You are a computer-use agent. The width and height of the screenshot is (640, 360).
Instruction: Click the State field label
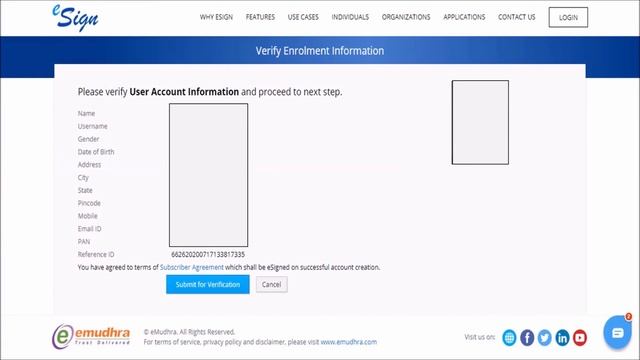[85, 190]
